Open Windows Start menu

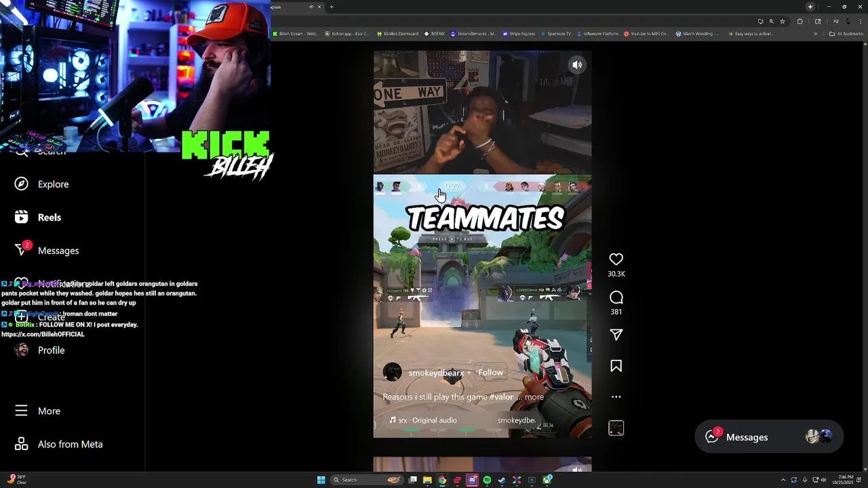[321, 480]
